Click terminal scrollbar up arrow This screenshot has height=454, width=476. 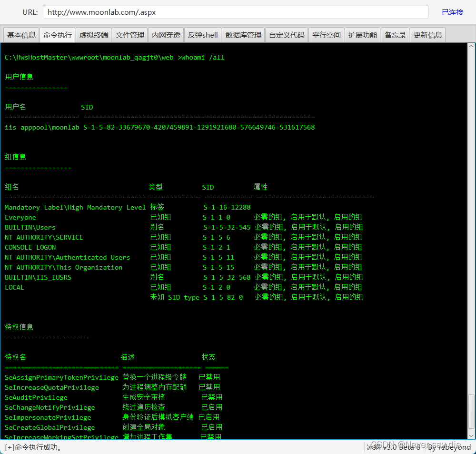tap(471, 46)
